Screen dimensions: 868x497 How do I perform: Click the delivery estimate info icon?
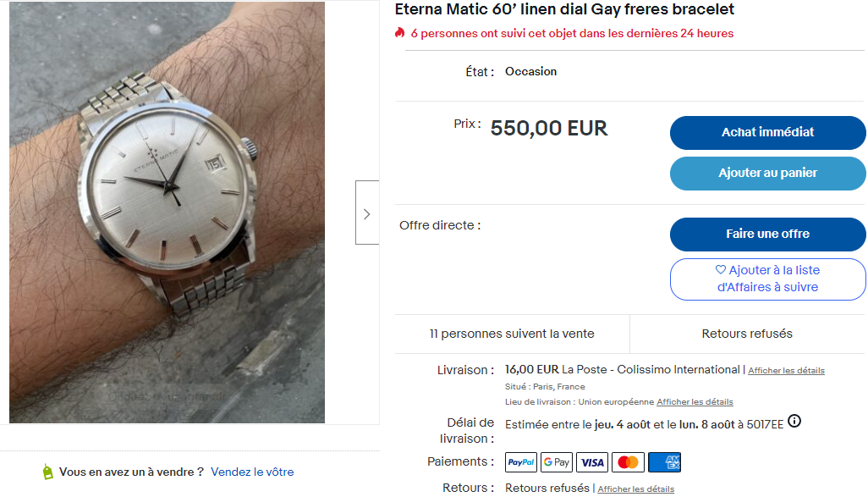794,421
